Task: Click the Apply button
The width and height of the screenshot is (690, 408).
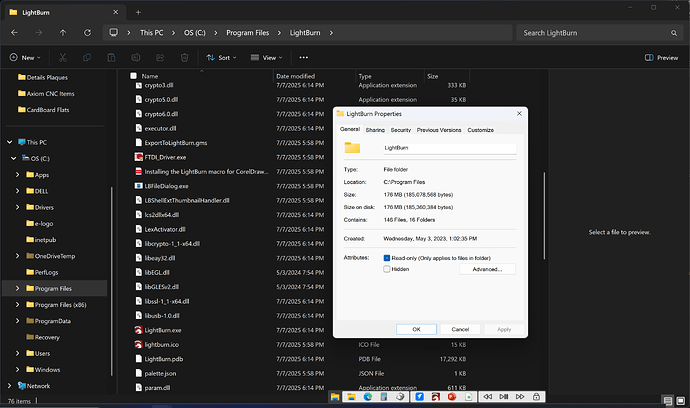Action: [x=504, y=329]
